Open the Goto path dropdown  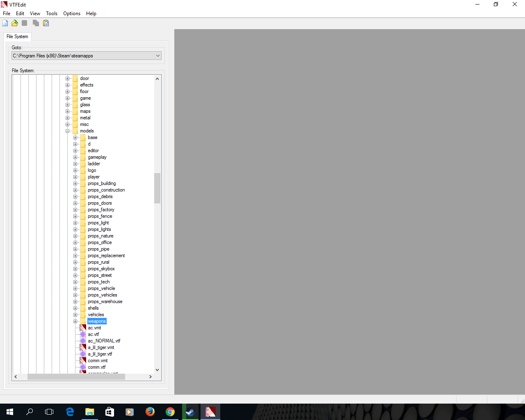click(158, 56)
